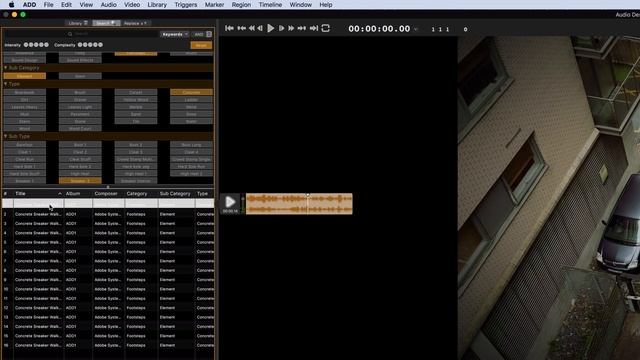The height and width of the screenshot is (360, 640).
Task: Open the Keywords dropdown
Action: pyautogui.click(x=175, y=34)
